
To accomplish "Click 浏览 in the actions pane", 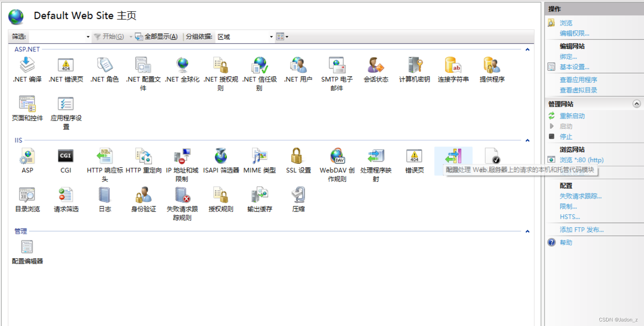I will point(566,23).
